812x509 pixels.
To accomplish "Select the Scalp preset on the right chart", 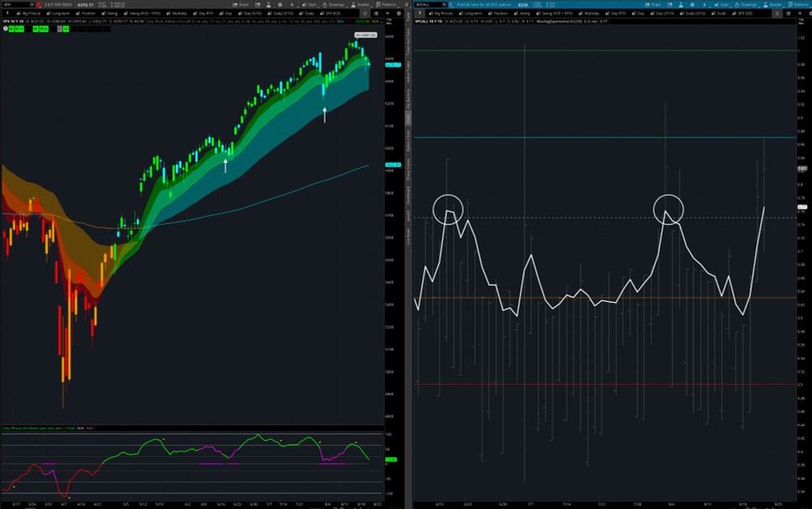I will pos(719,13).
